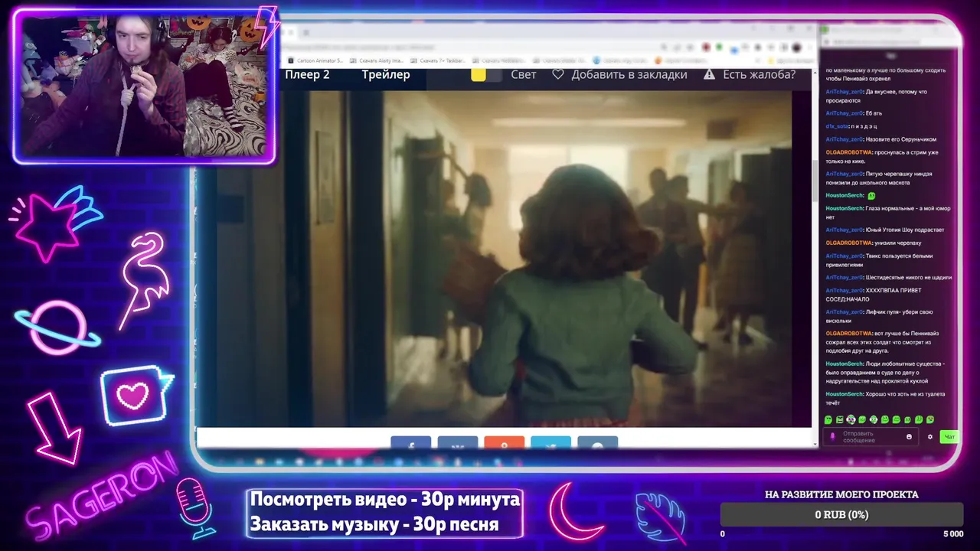
Task: Click the 'Посмотреть видео - 30р минута' text
Action: pos(385,500)
